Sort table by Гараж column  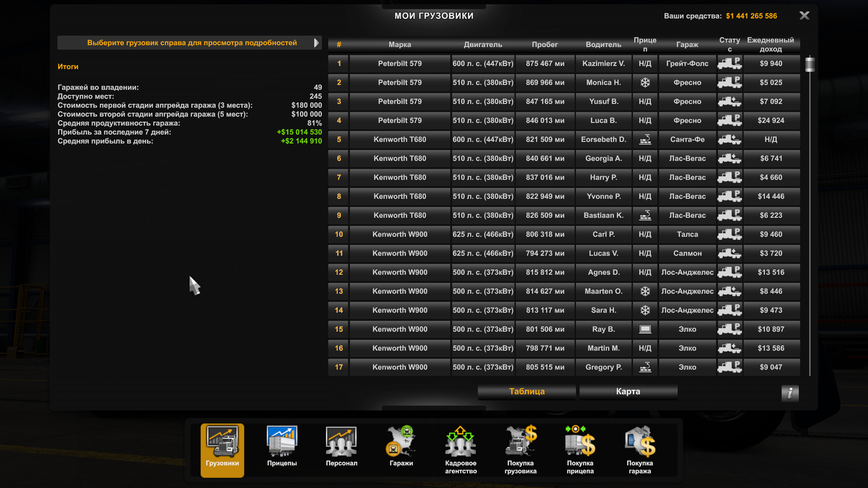[x=688, y=45]
